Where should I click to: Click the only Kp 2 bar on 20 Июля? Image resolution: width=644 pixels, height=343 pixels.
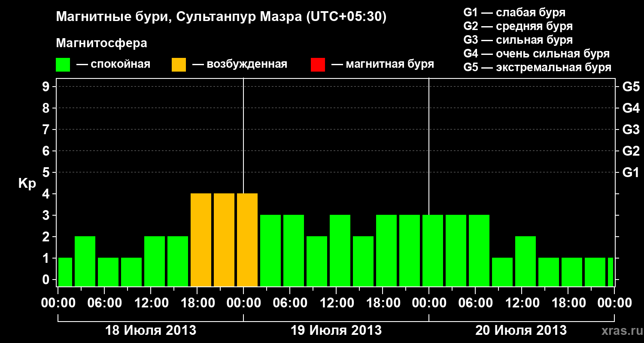pyautogui.click(x=526, y=261)
